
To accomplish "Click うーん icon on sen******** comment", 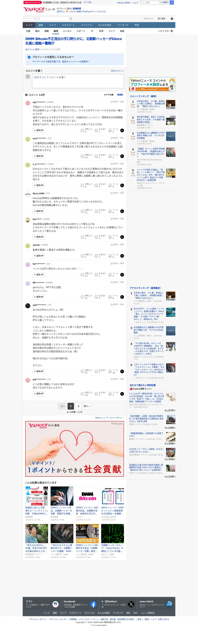I will tap(110, 156).
